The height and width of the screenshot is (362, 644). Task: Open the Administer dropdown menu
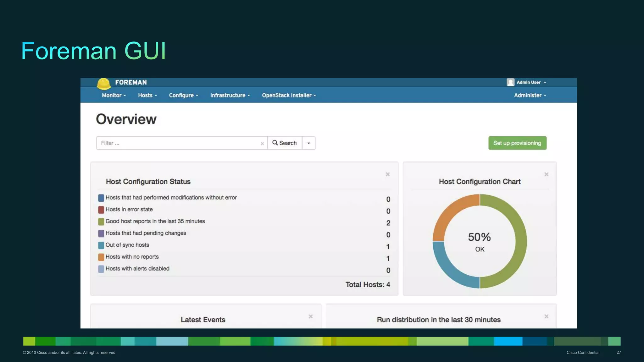click(x=530, y=95)
